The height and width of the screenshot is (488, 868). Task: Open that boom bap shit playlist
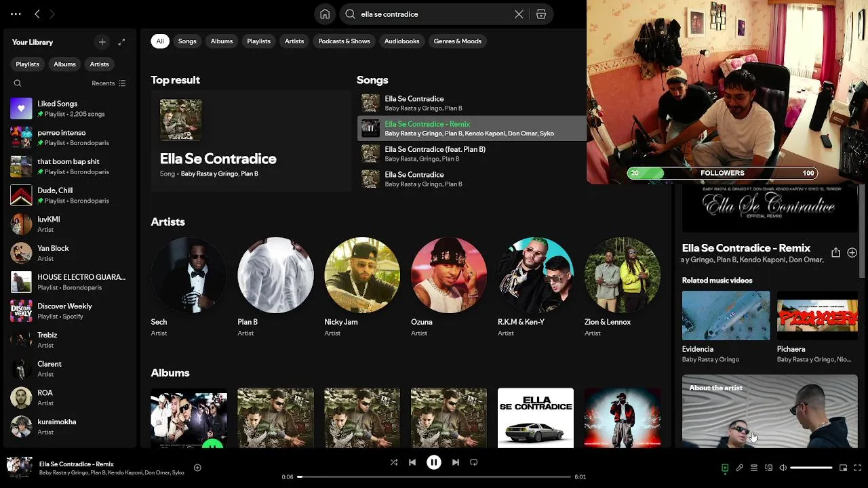[71, 166]
